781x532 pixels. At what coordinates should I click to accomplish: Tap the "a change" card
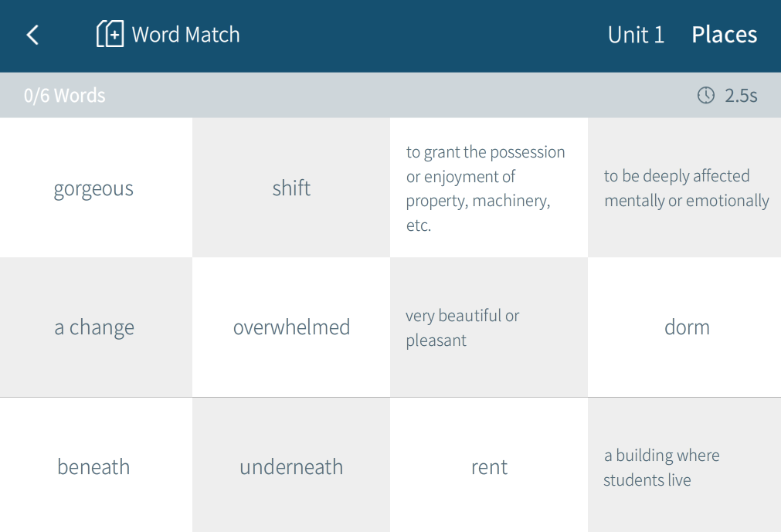(x=94, y=327)
